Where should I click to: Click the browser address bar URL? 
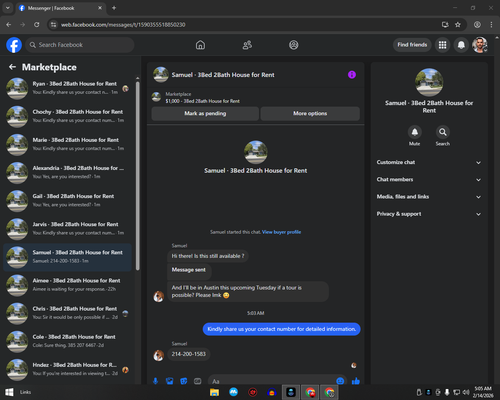123,25
